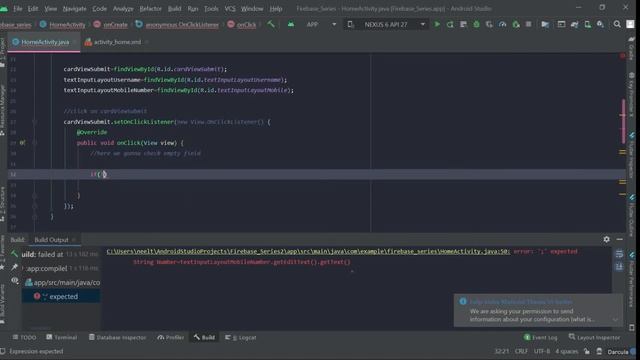The height and width of the screenshot is (360, 640).
Task: Open the Event Log
Action: click(x=540, y=338)
